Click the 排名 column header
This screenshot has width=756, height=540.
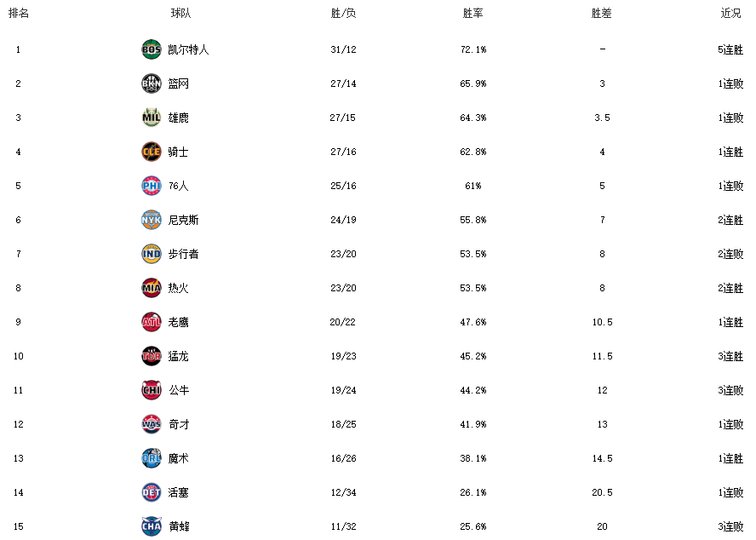[x=19, y=13]
